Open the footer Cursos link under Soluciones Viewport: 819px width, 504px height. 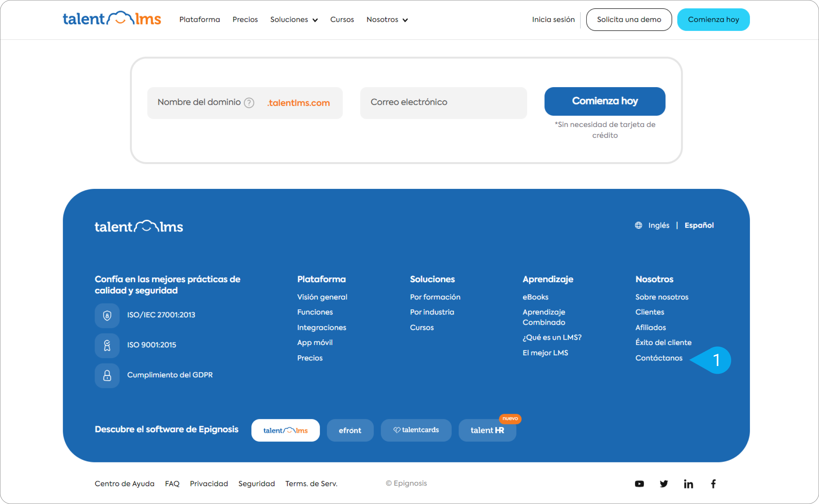pos(422,328)
